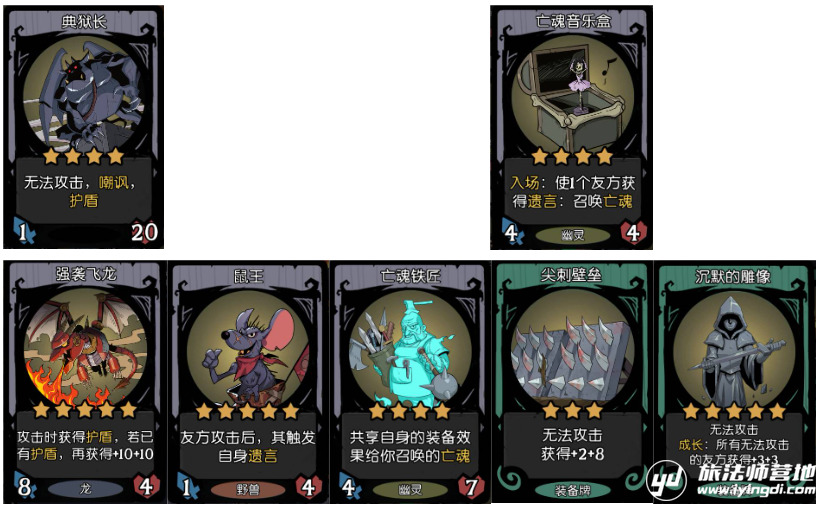This screenshot has height=511, width=826.
Task: Click the 亡魂音乐盒 music box artwork
Action: 572,95
